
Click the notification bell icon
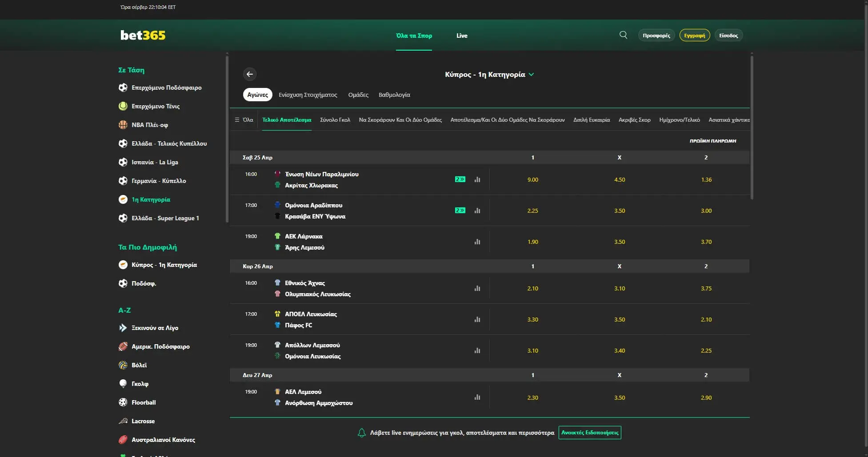[362, 433]
